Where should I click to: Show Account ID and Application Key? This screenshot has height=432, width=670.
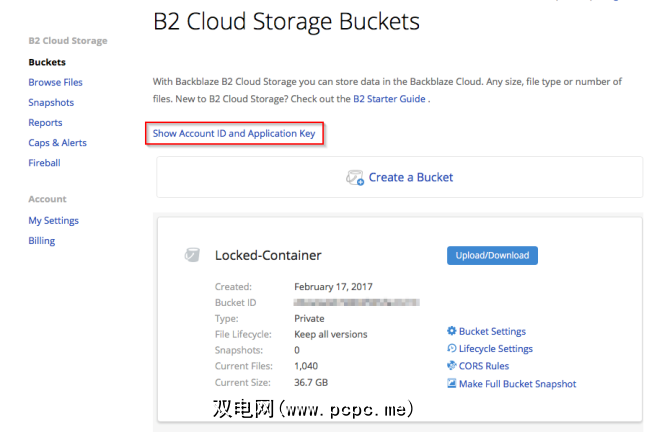coord(234,133)
